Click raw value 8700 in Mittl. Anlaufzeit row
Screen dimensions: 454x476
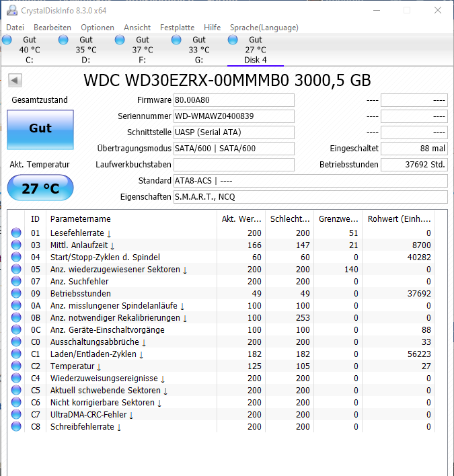421,245
